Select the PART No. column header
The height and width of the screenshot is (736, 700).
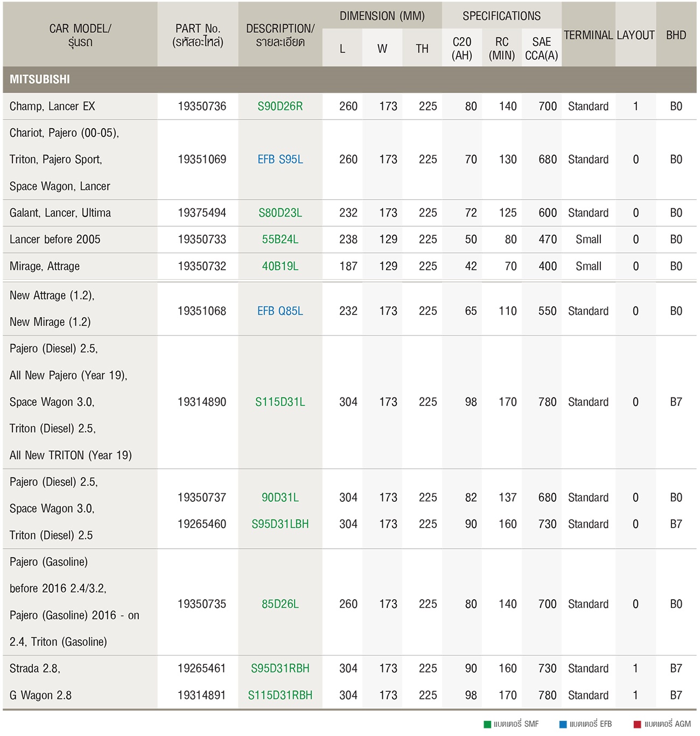point(198,35)
